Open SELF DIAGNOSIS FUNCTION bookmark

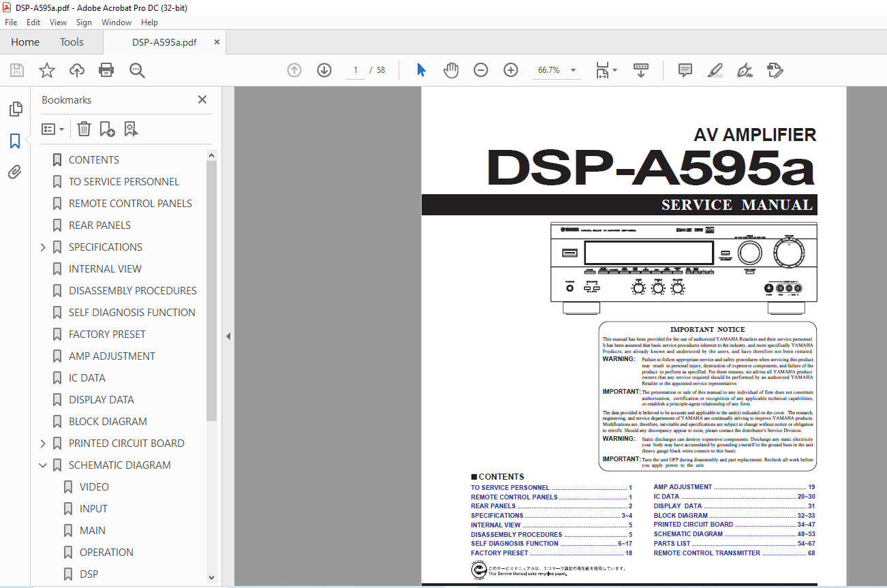pos(132,313)
